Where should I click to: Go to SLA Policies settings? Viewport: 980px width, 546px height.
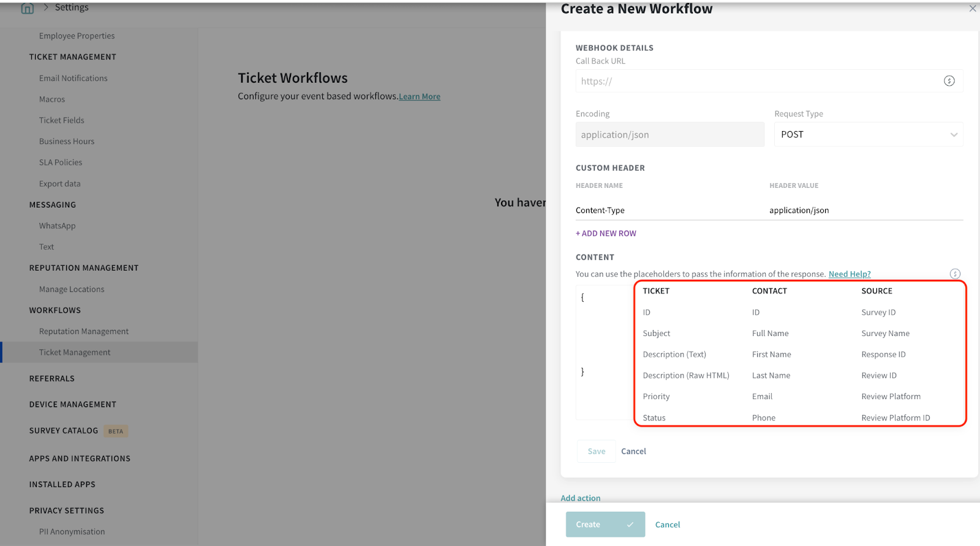(61, 162)
